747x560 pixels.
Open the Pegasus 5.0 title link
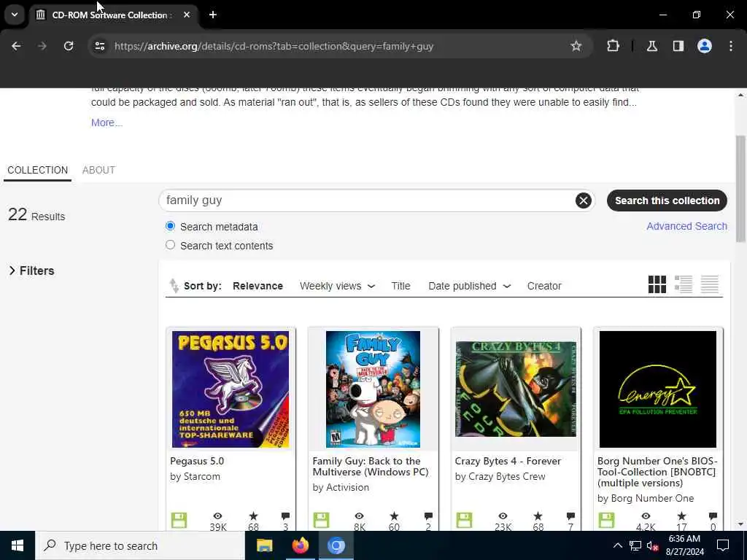pos(197,461)
